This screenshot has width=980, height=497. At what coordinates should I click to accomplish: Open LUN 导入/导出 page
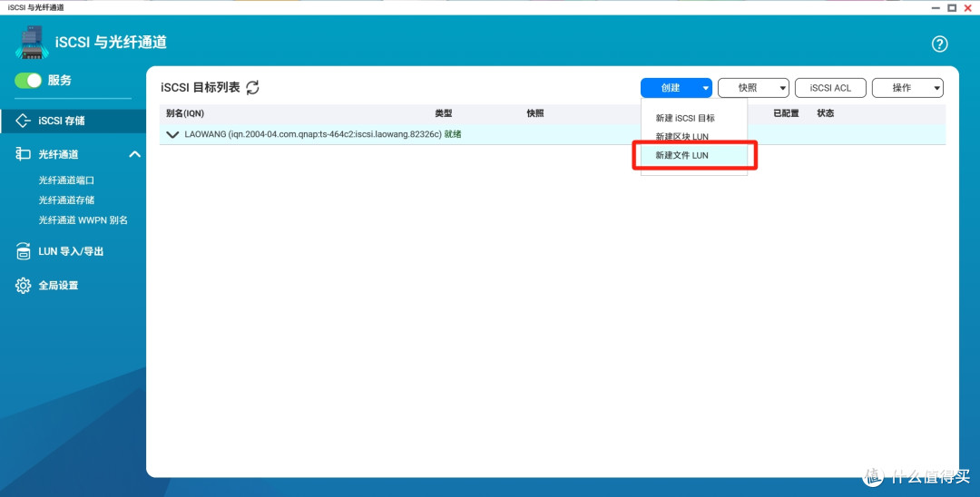(71, 251)
